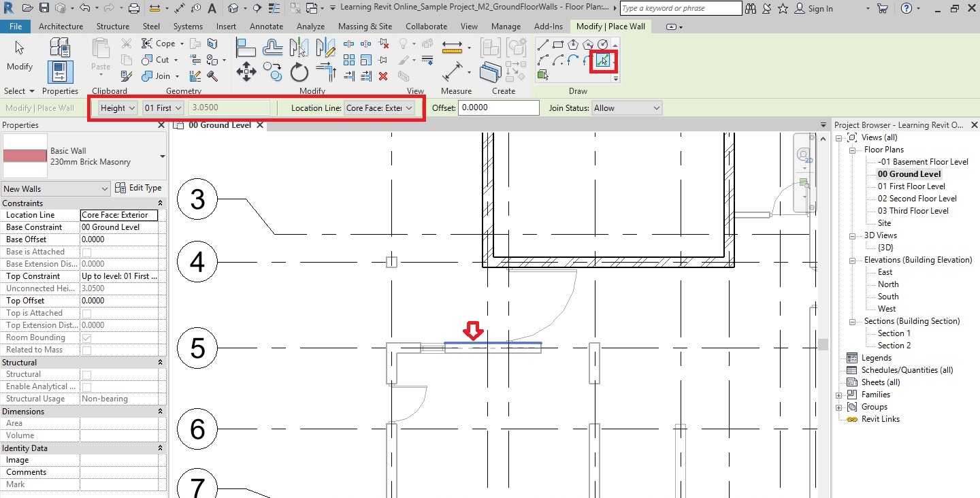Click the Offset input field
Viewport: 980px width, 498px height.
(x=498, y=108)
